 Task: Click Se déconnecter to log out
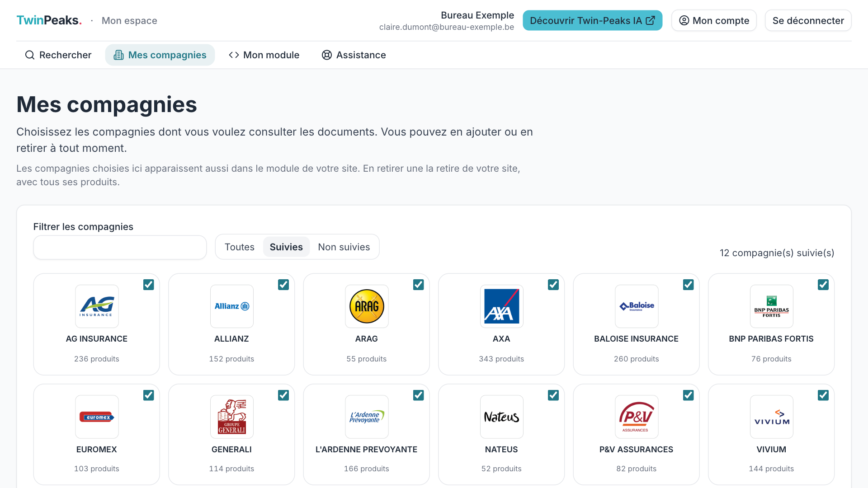click(808, 20)
